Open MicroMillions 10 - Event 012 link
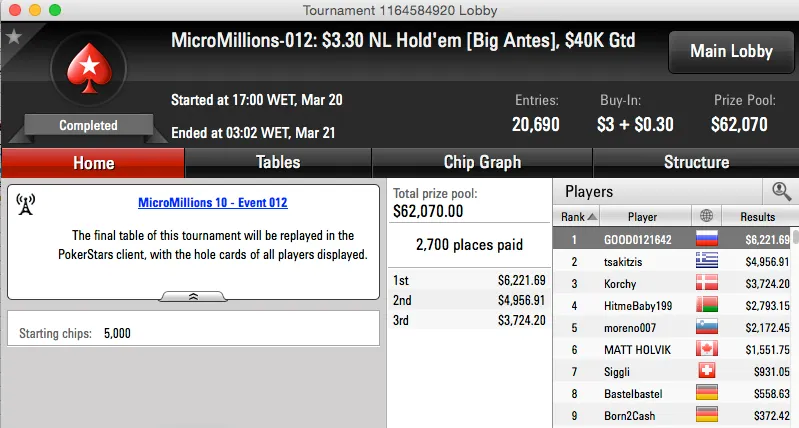The height and width of the screenshot is (428, 799). (x=212, y=203)
